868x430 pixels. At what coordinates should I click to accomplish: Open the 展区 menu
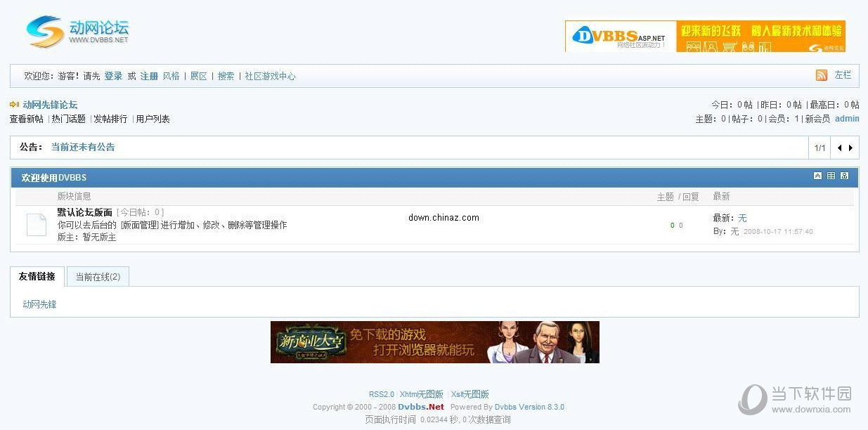click(199, 76)
